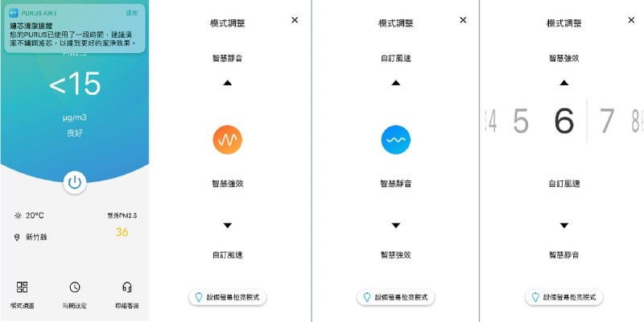Open the PURUS AIR filter cleaning notification
644x322 pixels.
75,28
